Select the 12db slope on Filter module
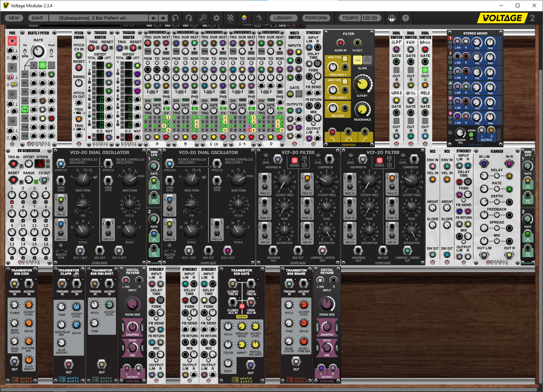The image size is (543, 392). [x=358, y=60]
